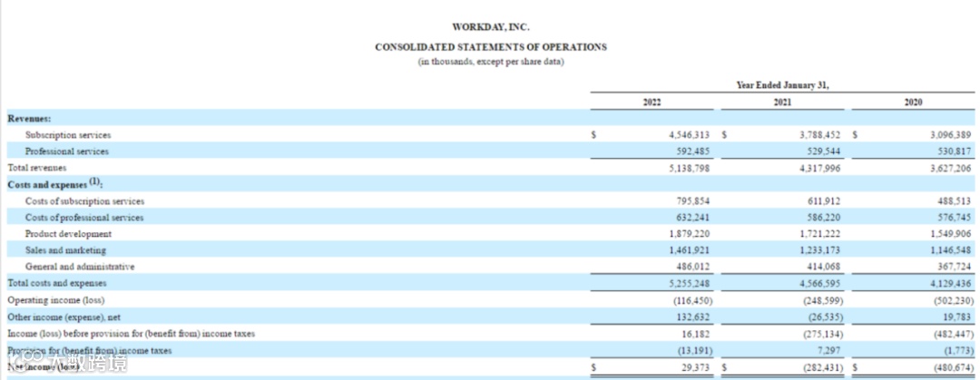Select the 529,544 professional services value
Viewport: 980px width, 380px height.
point(825,151)
